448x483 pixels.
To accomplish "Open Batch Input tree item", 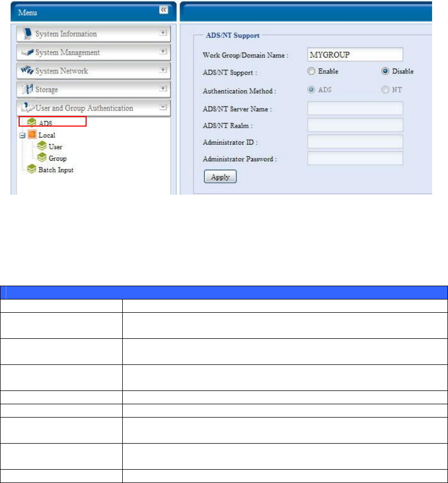I will 56,170.
